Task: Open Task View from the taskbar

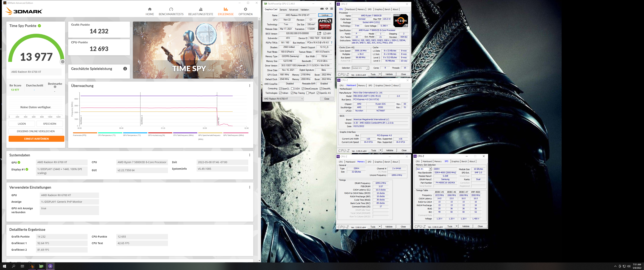Action: [22, 266]
